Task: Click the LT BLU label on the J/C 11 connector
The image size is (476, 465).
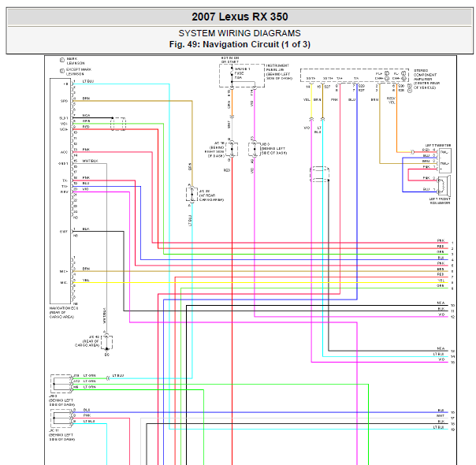Action: (89, 422)
